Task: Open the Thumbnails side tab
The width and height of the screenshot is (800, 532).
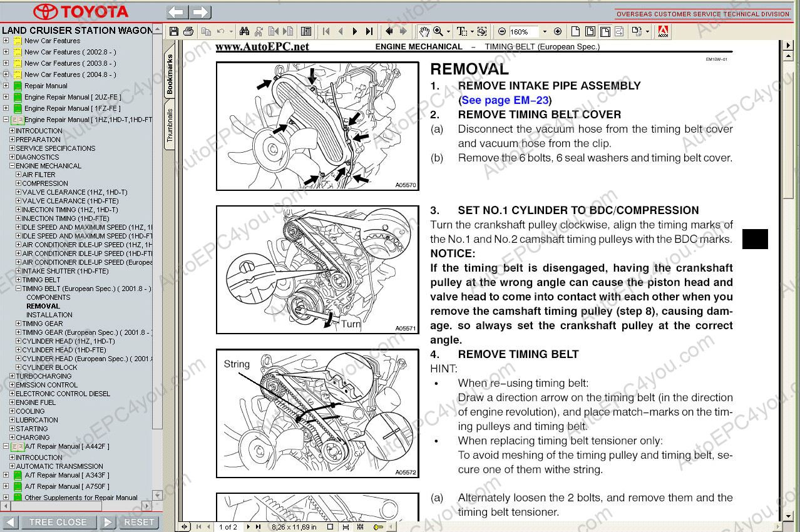Action: coord(170,126)
